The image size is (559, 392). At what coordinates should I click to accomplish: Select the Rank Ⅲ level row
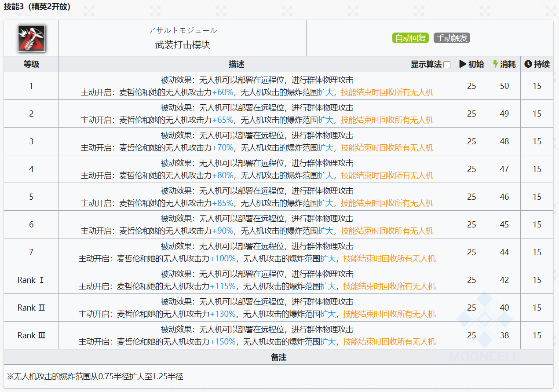(278, 335)
